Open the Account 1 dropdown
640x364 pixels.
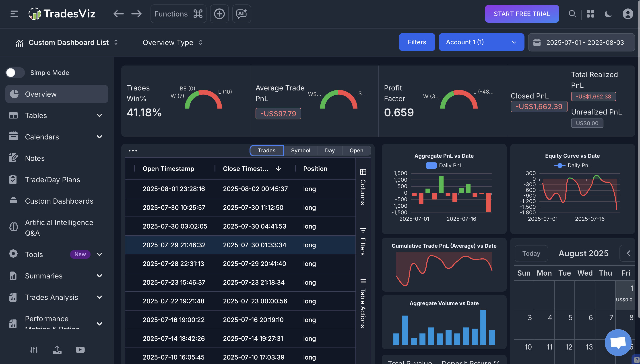[481, 42]
